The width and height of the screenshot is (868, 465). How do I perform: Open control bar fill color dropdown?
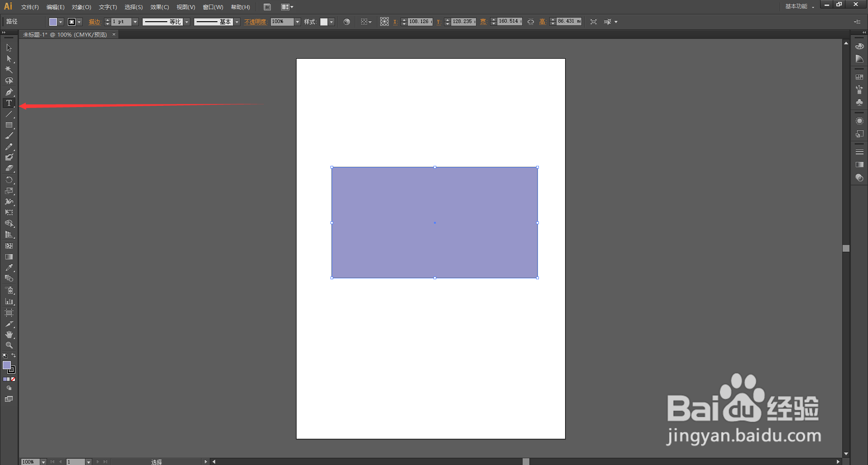(x=61, y=22)
